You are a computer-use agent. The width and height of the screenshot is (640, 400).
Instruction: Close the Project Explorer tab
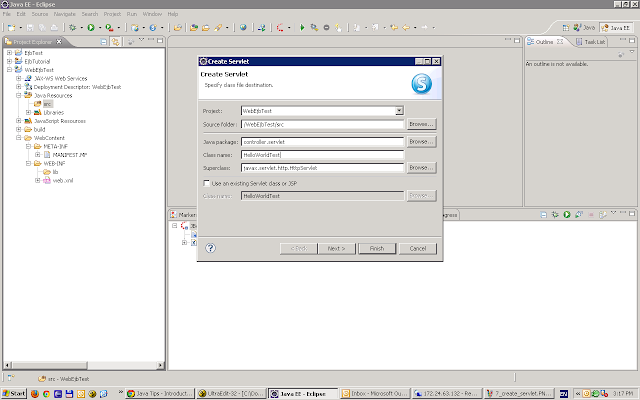click(x=59, y=42)
